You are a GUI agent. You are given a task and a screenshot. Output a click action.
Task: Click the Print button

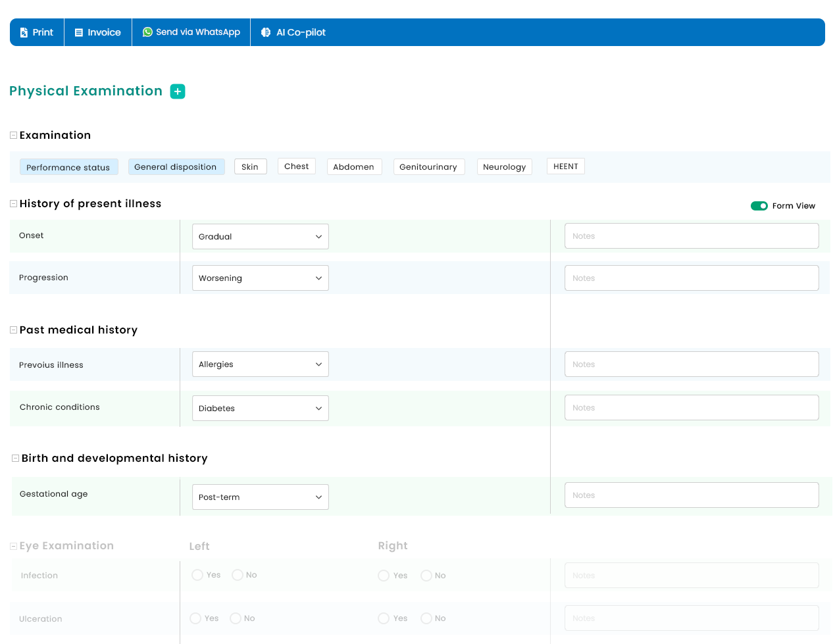click(37, 32)
